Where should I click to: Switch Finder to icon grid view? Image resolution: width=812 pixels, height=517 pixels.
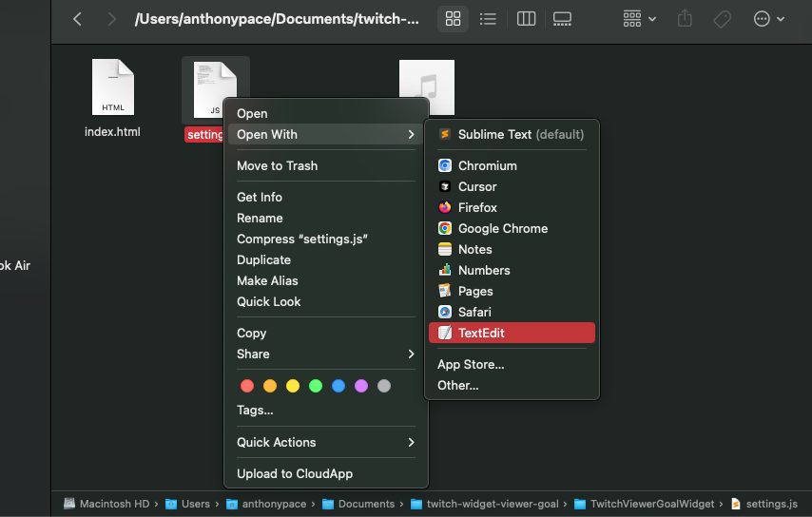(454, 19)
